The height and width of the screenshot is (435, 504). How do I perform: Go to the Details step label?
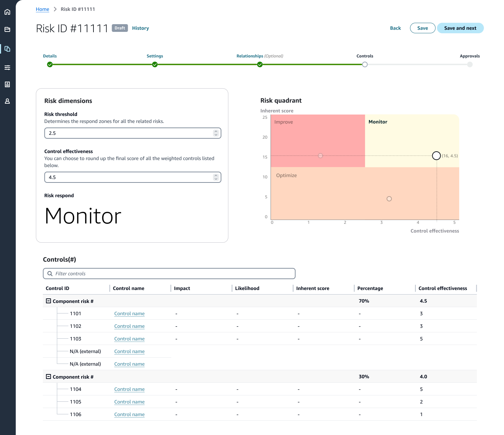(x=50, y=56)
